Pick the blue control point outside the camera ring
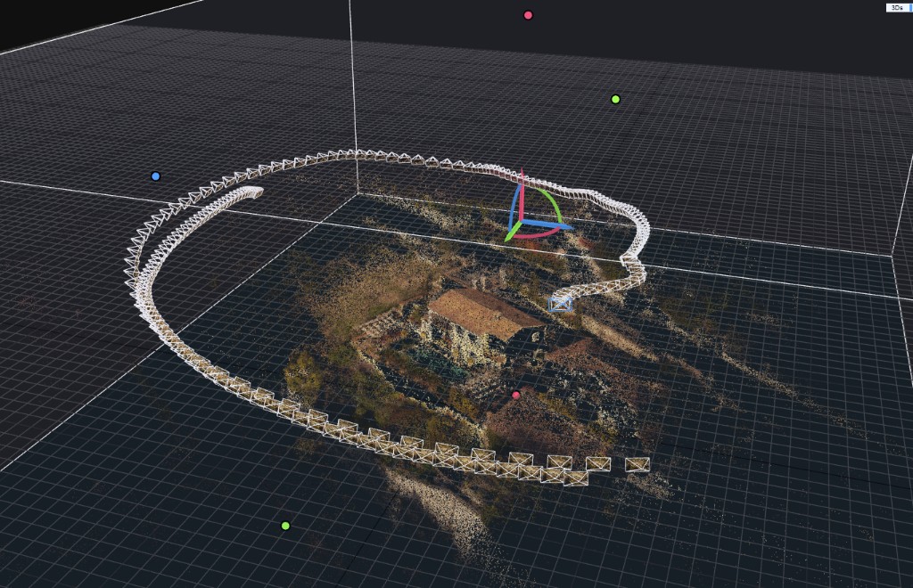The height and width of the screenshot is (588, 913). click(155, 176)
